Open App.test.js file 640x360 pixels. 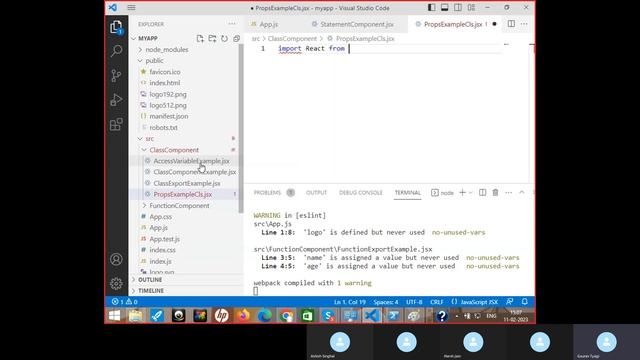[164, 239]
